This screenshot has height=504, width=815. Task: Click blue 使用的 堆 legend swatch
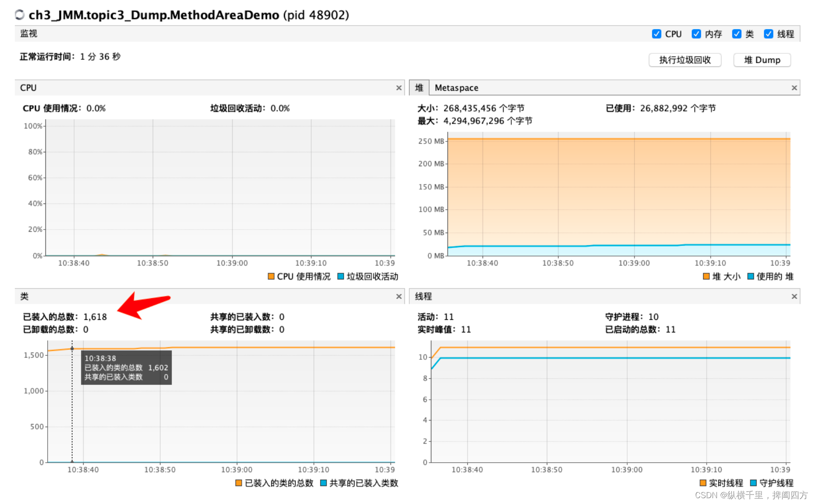pos(750,276)
